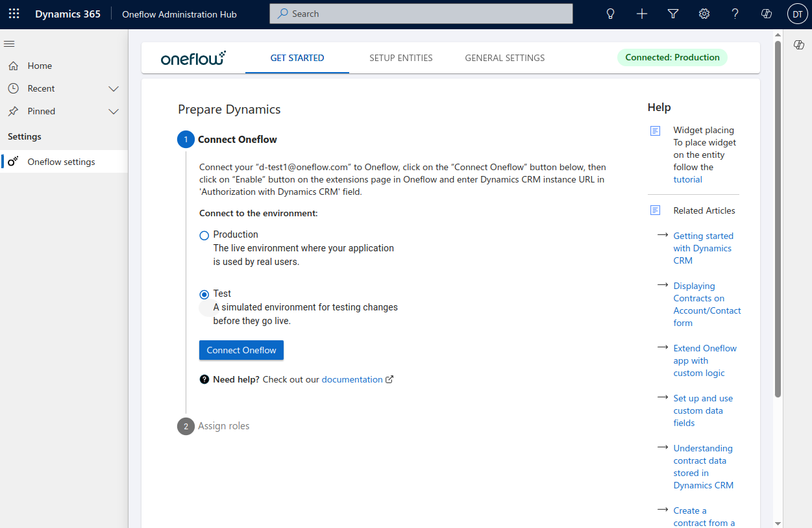This screenshot has width=812, height=528.
Task: Click the Help heading text
Action: pos(659,107)
